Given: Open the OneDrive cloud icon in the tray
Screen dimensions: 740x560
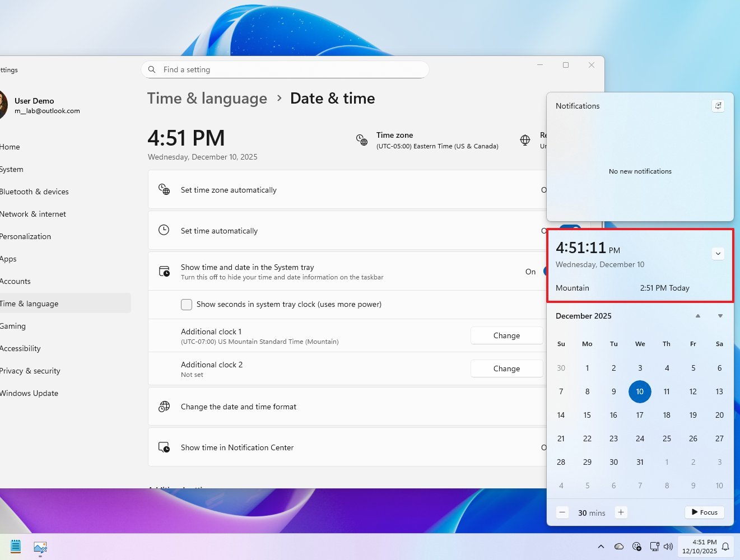Looking at the screenshot, I should coord(619,547).
